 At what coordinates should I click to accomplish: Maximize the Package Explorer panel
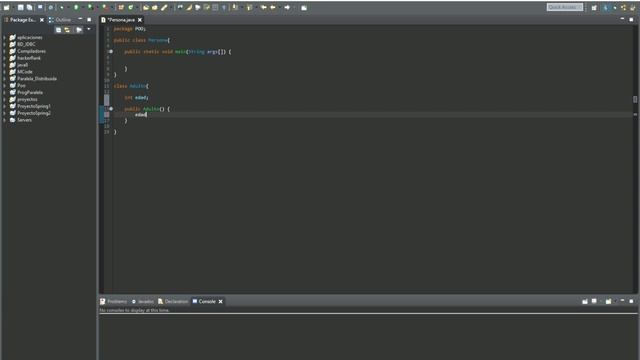pyautogui.click(x=89, y=19)
